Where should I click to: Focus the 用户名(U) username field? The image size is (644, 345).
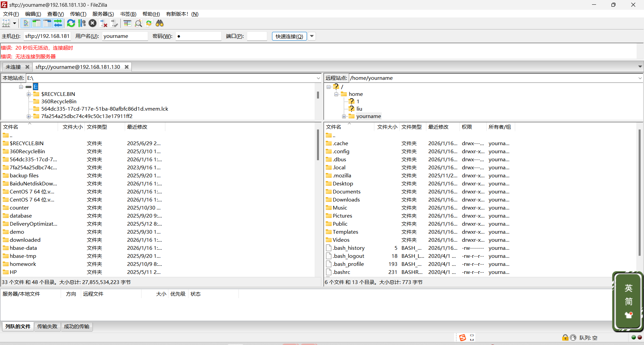tap(125, 36)
